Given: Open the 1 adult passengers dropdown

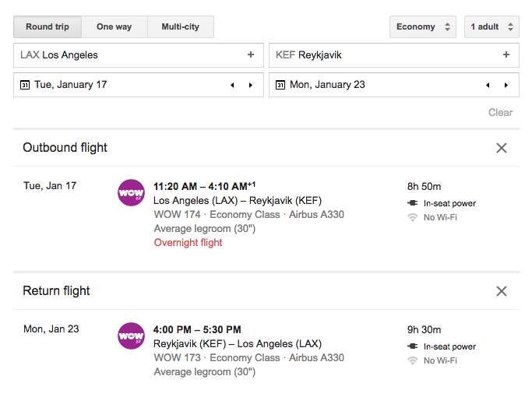Looking at the screenshot, I should pos(491,26).
